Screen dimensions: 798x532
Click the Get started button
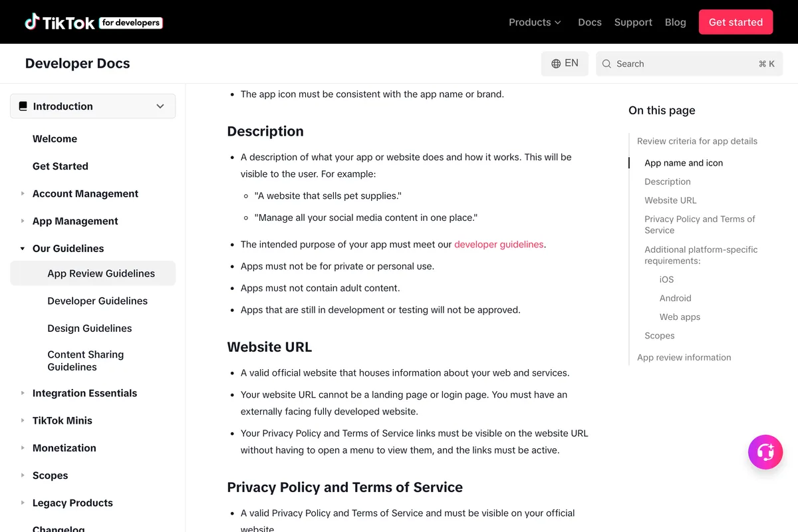(x=735, y=22)
